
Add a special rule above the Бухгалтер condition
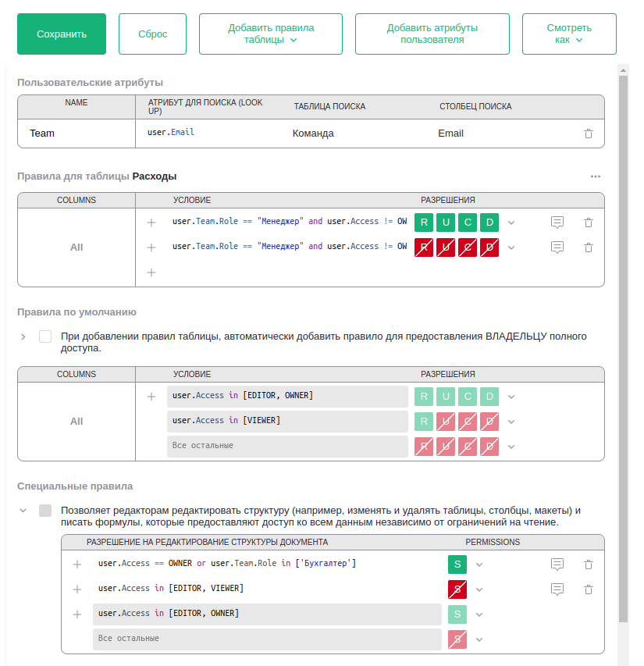coord(76,564)
